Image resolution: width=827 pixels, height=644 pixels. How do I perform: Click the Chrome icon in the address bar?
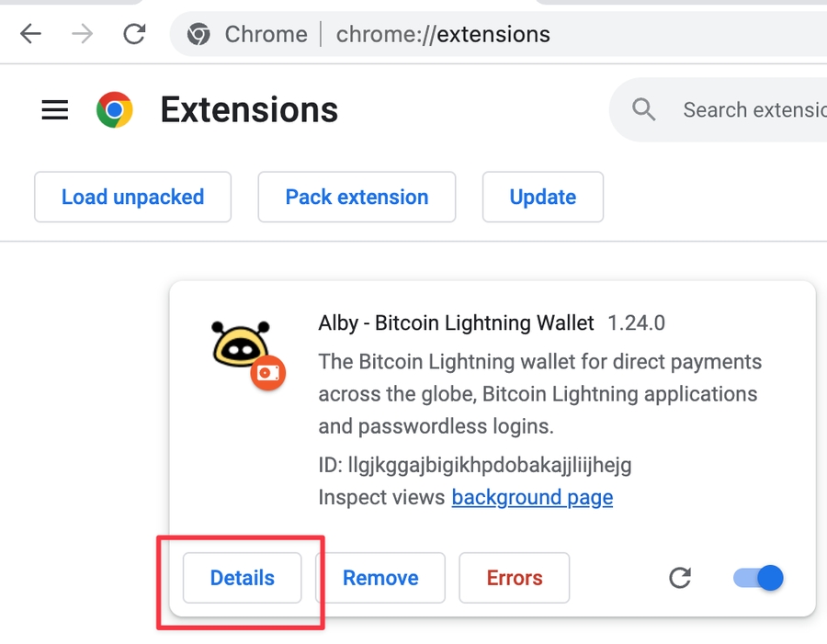198,35
